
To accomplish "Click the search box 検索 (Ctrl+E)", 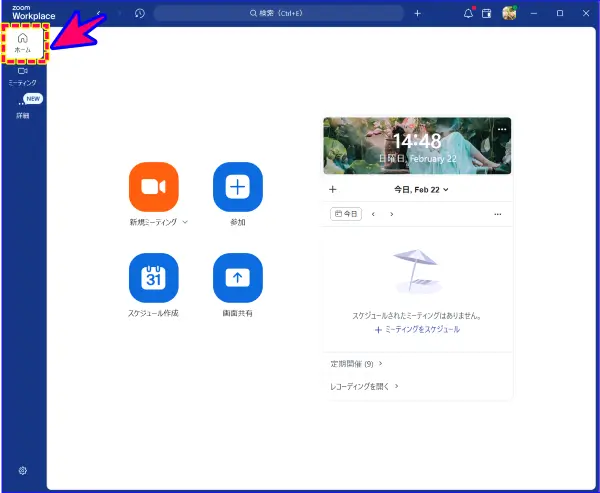I will [x=279, y=13].
